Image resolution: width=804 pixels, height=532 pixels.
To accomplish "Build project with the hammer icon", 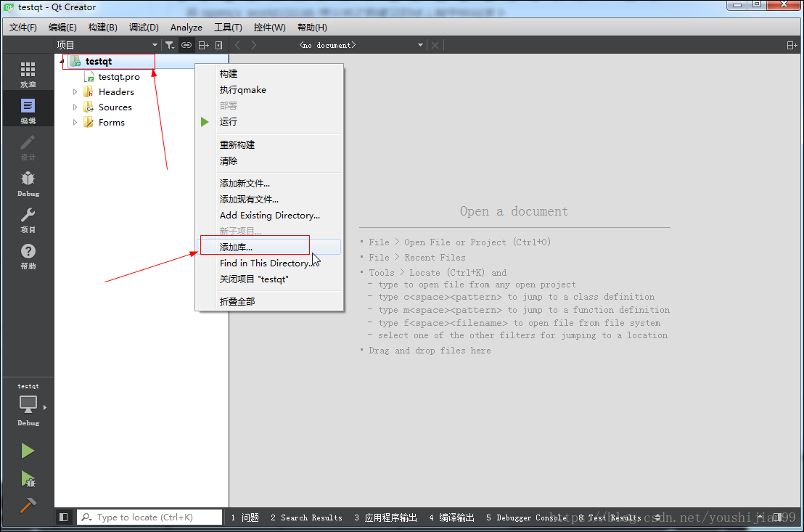I will point(28,506).
